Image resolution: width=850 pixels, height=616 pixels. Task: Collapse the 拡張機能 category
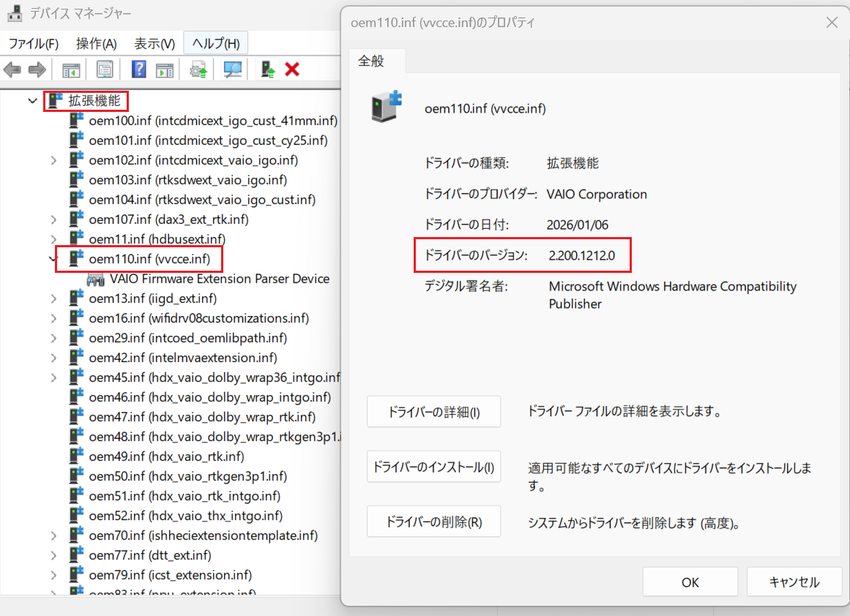(x=32, y=100)
